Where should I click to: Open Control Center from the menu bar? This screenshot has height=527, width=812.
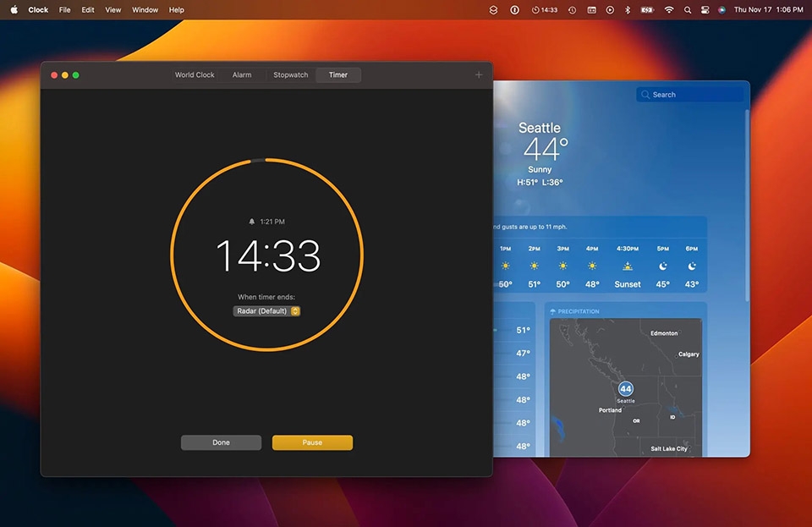[x=706, y=10]
